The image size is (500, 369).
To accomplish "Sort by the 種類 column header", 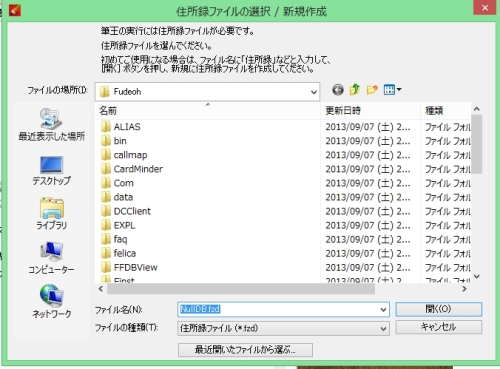I will pyautogui.click(x=446, y=111).
